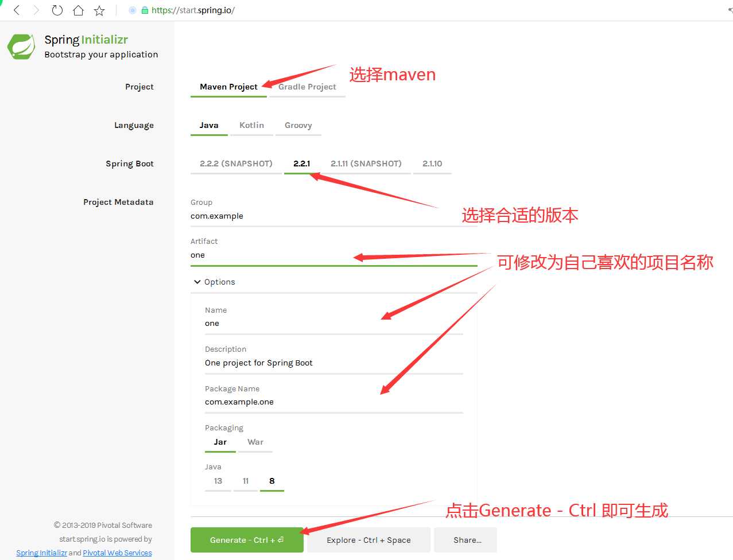Screen dimensions: 733x560
Task: Select Gradle Project option
Action: [307, 87]
